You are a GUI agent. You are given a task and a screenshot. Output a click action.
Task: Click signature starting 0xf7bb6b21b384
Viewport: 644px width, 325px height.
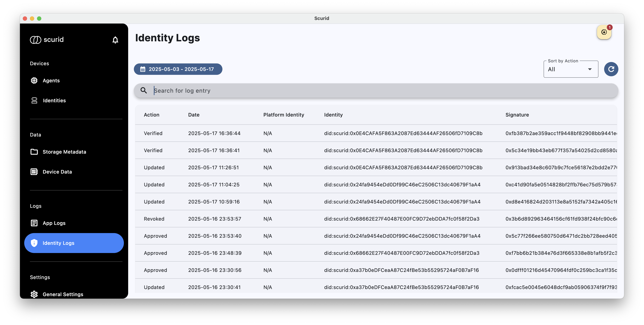tap(561, 253)
